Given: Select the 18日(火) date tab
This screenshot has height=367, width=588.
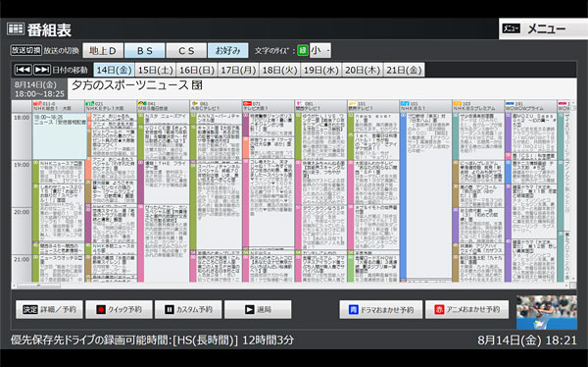Looking at the screenshot, I should coord(279,70).
